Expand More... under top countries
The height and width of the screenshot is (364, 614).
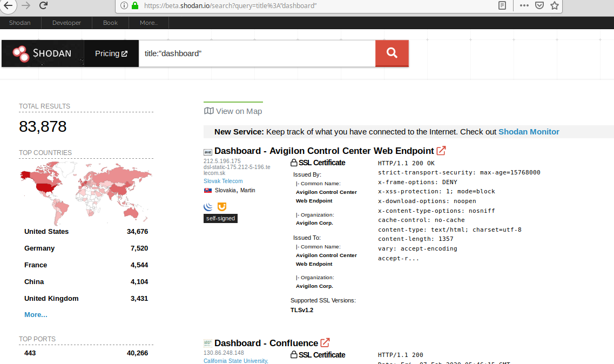click(36, 315)
